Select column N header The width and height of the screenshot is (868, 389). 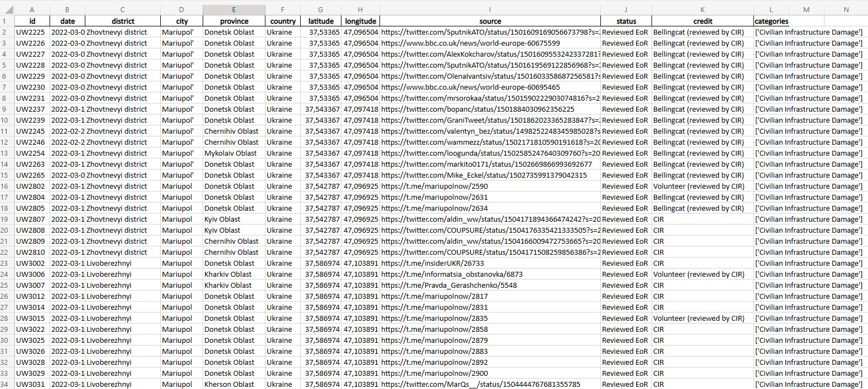846,10
